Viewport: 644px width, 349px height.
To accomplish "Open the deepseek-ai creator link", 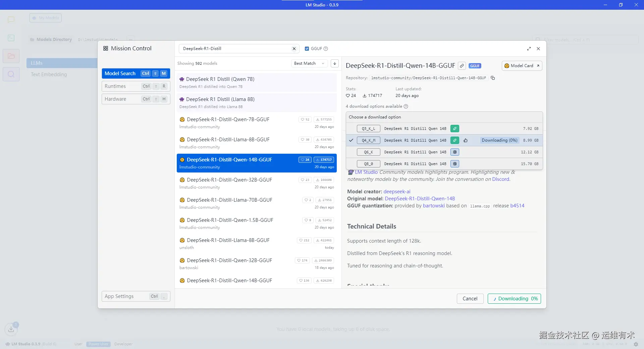I will 397,192.
